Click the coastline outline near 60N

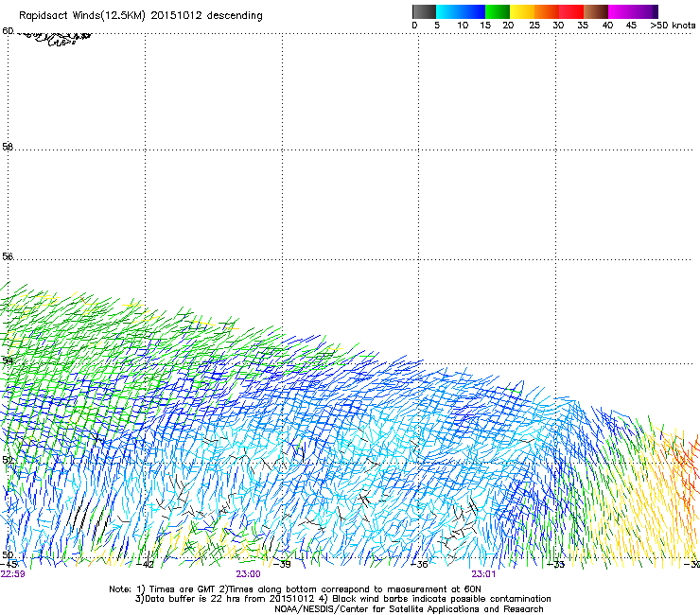tap(56, 39)
